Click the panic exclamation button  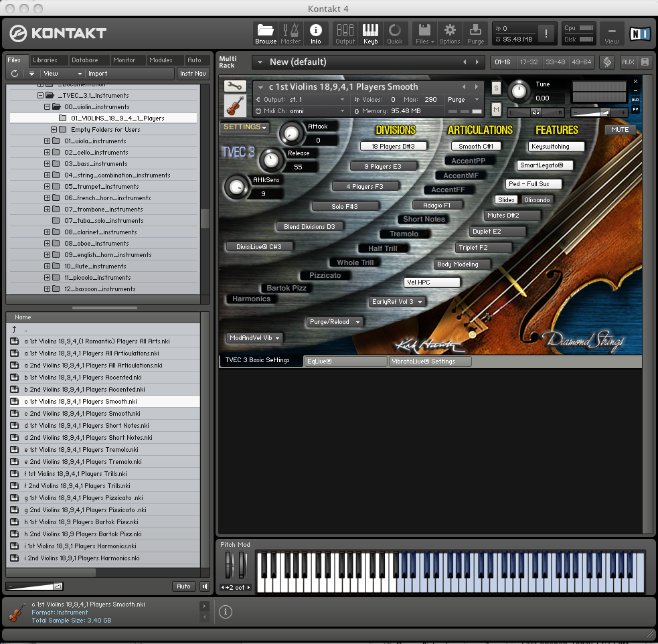coord(546,33)
